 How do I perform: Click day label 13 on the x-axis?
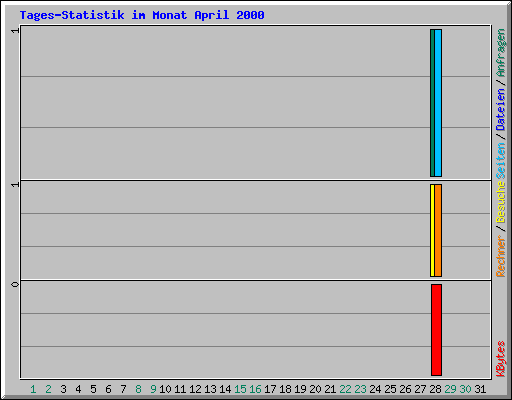[x=210, y=389]
